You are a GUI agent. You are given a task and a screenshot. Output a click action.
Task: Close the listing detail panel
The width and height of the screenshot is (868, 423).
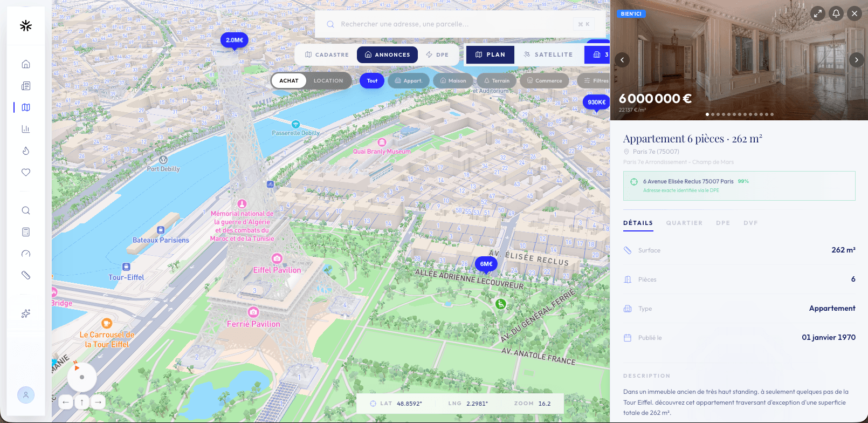855,13
